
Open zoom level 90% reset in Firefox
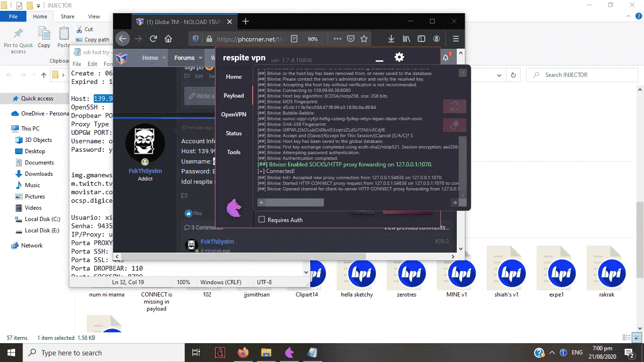pyautogui.click(x=312, y=39)
